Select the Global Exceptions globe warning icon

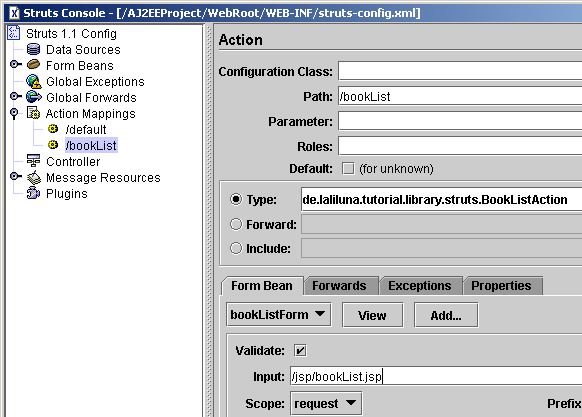coord(34,81)
